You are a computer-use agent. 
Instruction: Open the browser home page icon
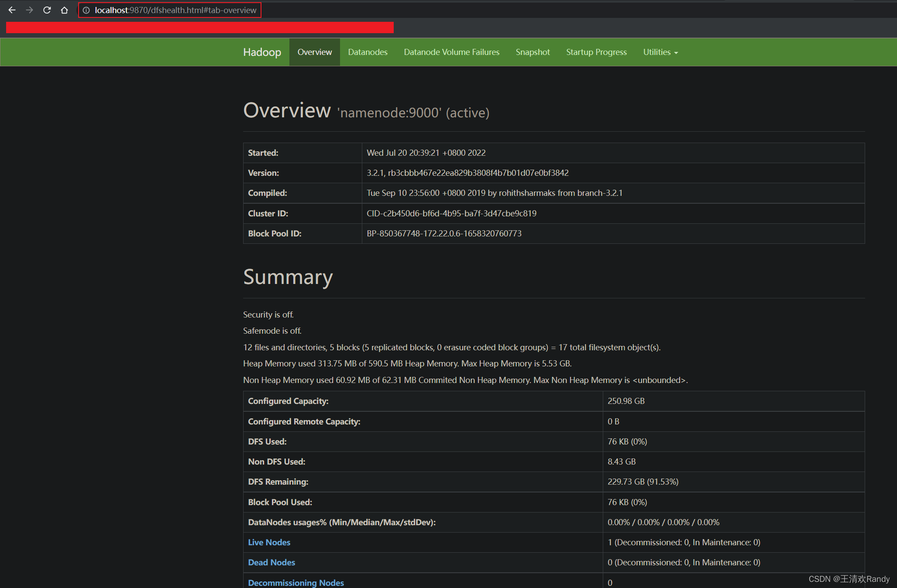tap(65, 10)
